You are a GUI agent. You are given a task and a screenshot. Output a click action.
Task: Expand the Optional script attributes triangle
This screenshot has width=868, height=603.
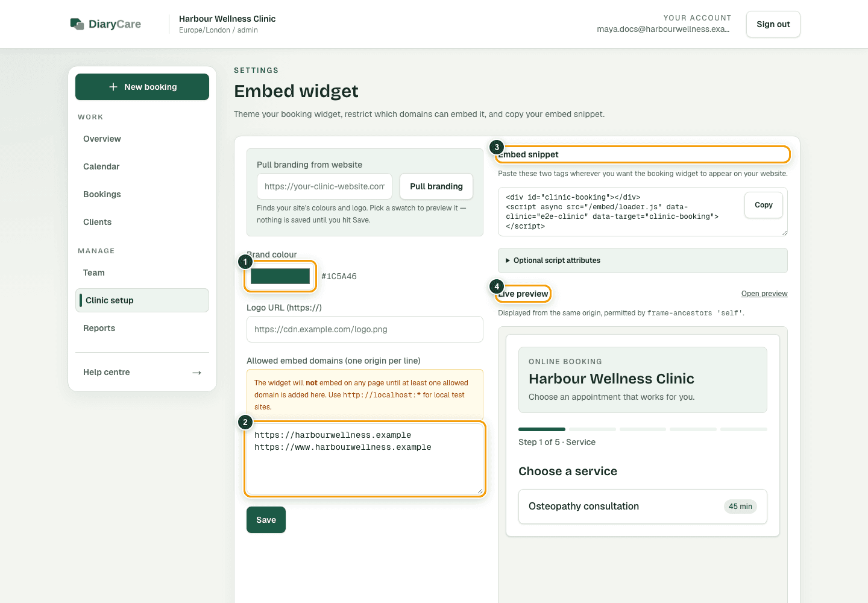(508, 260)
